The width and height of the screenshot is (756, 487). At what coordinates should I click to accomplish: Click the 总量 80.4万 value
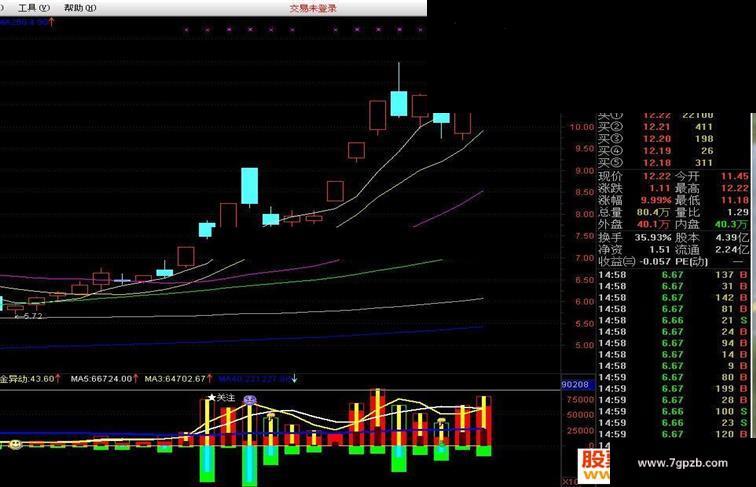click(653, 213)
